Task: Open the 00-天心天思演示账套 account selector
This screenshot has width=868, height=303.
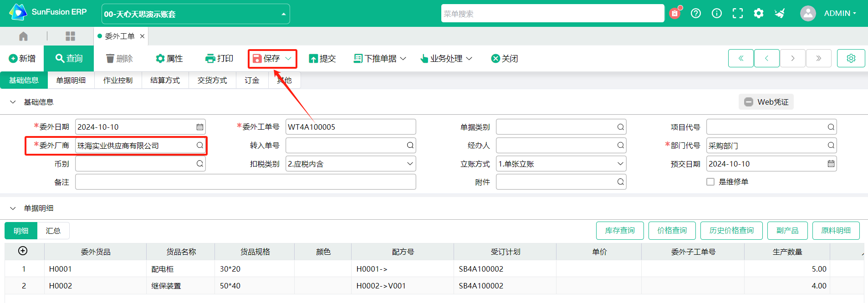Action: (196, 14)
